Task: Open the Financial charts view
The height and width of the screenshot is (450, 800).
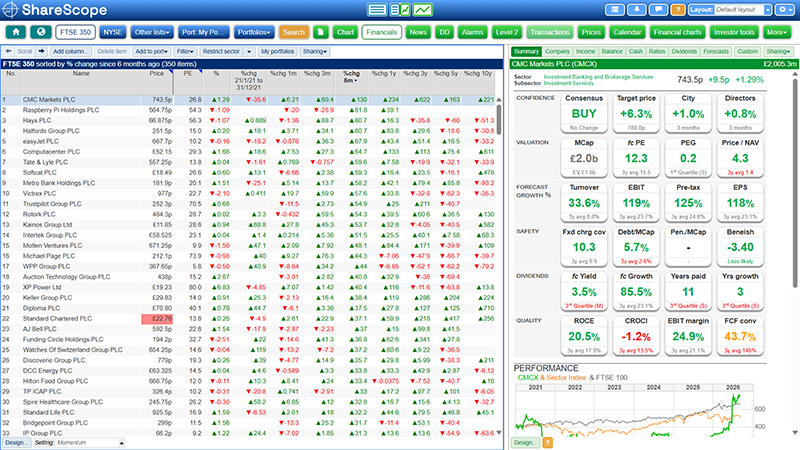Action: [x=678, y=32]
